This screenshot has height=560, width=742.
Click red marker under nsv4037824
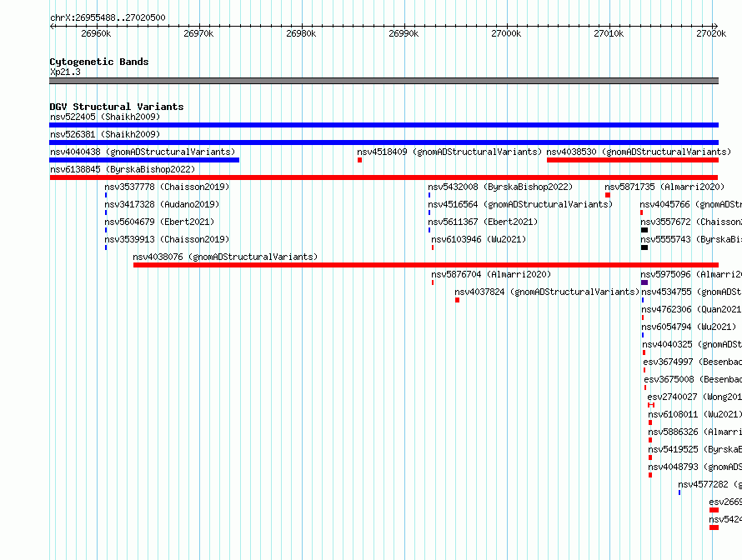coord(457,300)
